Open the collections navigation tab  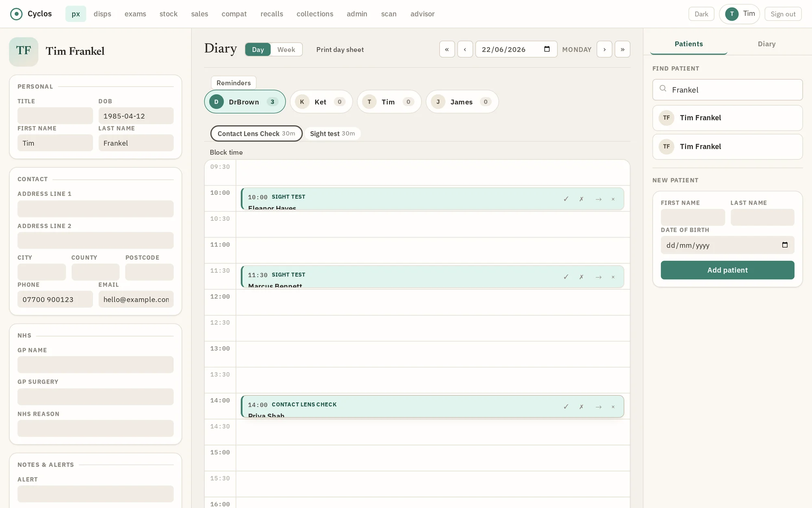tap(315, 14)
